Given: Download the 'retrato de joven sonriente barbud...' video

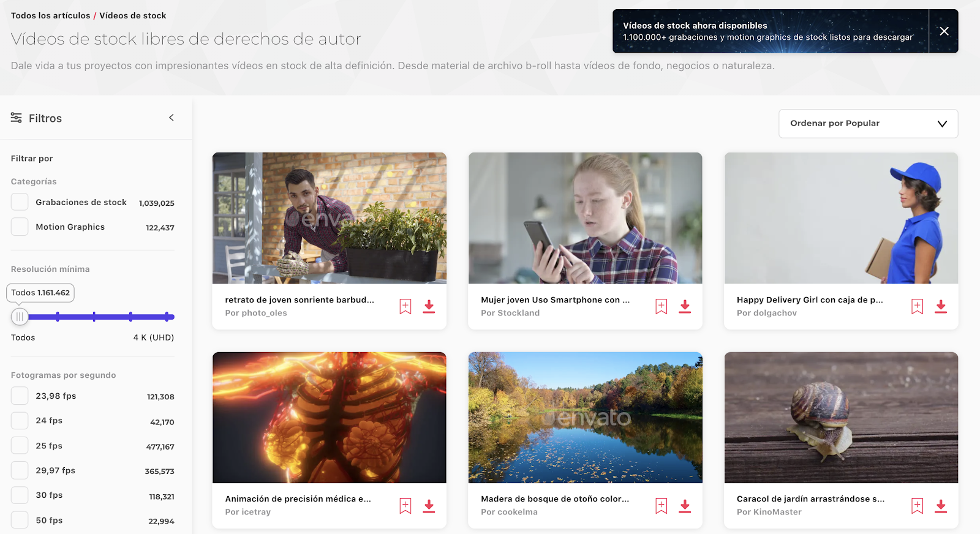Looking at the screenshot, I should point(429,306).
